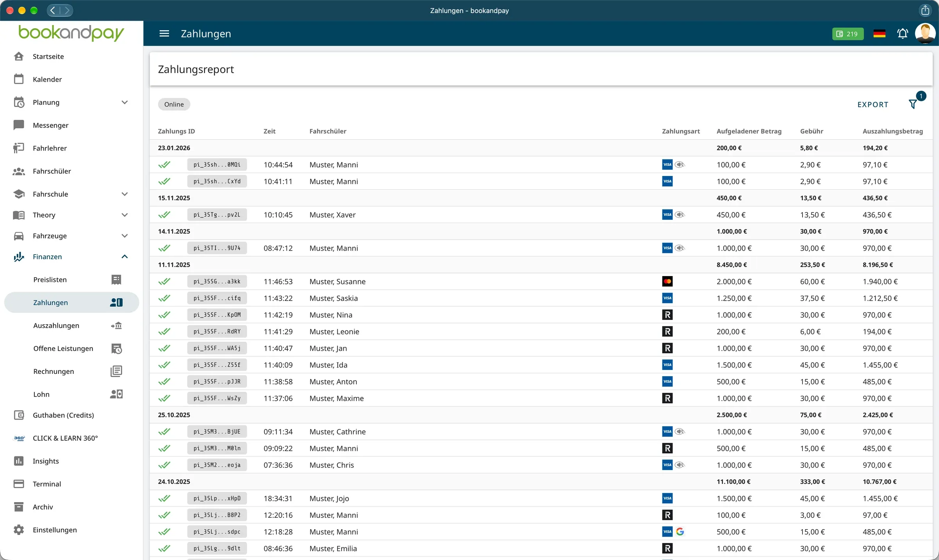Click the Rechnungen documents icon
Viewport: 939px width, 560px height.
(x=116, y=371)
